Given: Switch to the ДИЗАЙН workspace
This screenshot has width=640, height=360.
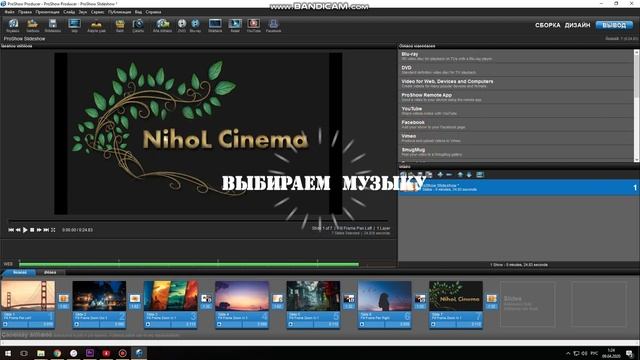Looking at the screenshot, I should (578, 25).
